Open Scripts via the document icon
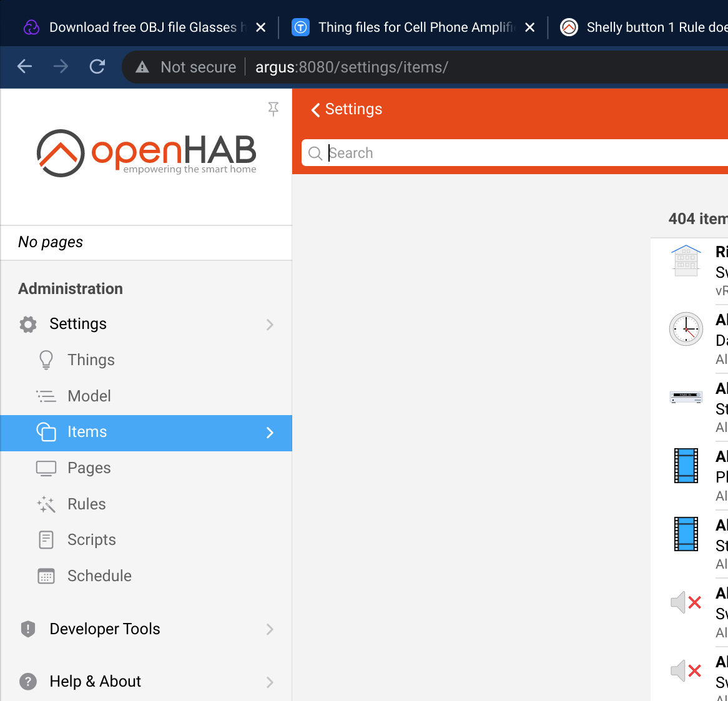The height and width of the screenshot is (701, 728). 46,540
